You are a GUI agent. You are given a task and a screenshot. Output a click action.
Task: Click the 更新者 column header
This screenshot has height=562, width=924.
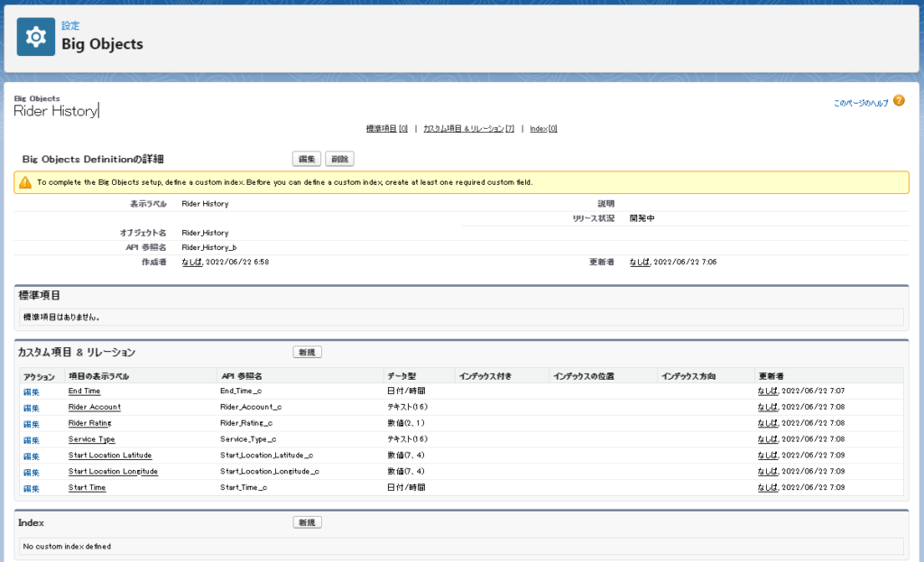(x=772, y=376)
